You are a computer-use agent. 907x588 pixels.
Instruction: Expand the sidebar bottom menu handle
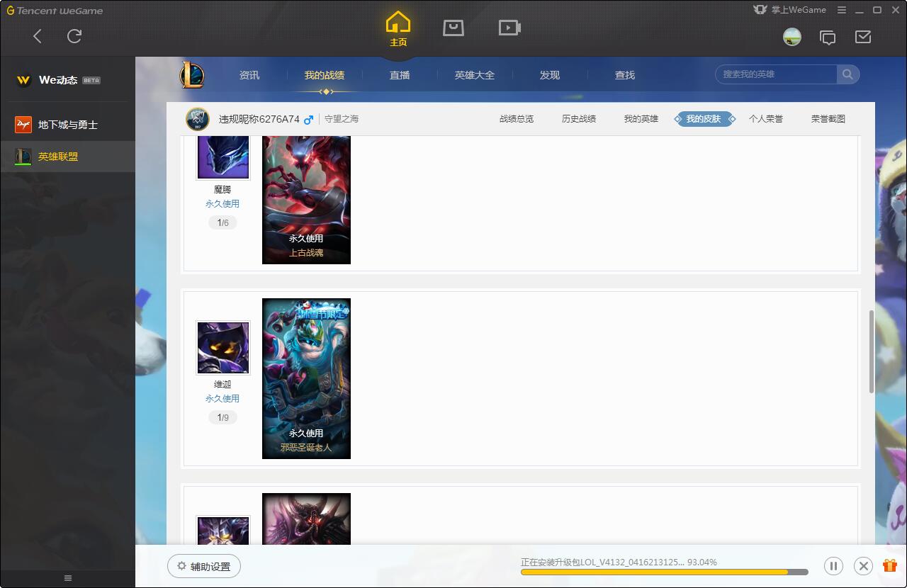[x=68, y=578]
